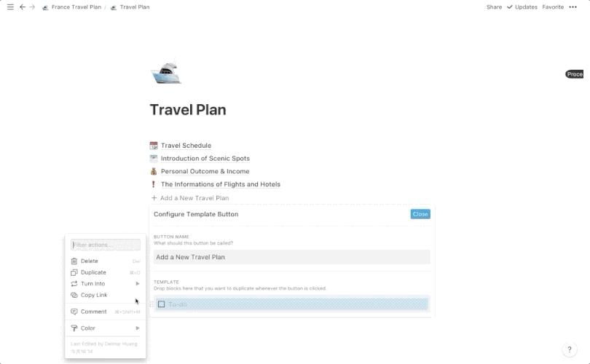This screenshot has height=364, width=590.
Task: Click the Filter actions search field
Action: (x=106, y=245)
